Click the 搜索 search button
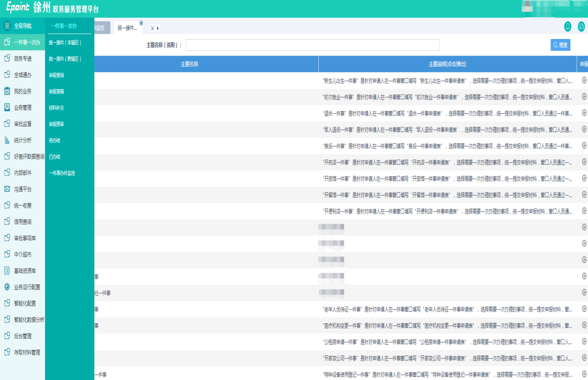The height and width of the screenshot is (380, 588). click(560, 45)
